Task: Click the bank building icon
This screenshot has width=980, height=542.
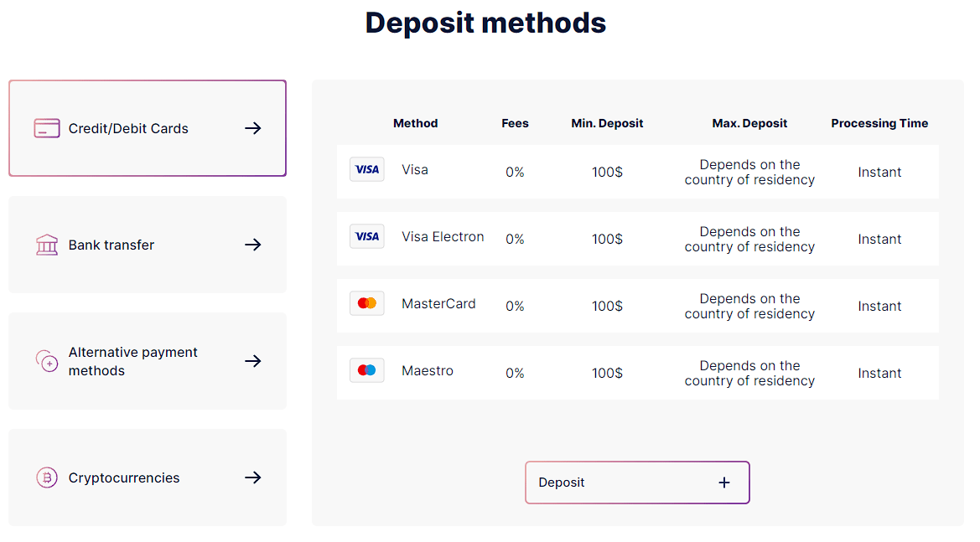Action: 47,245
